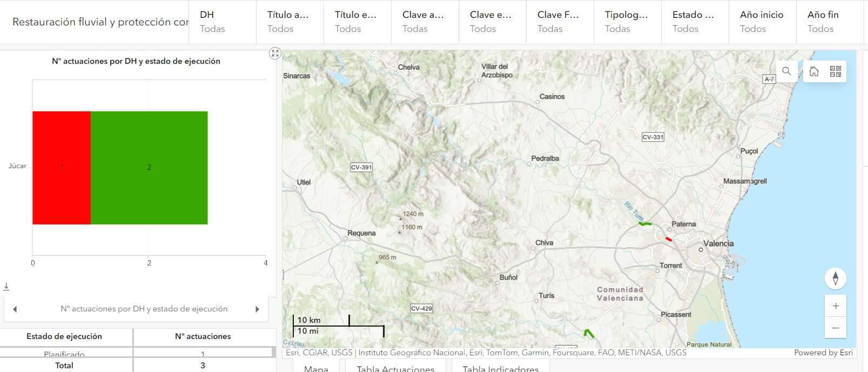Viewport: 868px width, 372px height.
Task: Open the map search magnifier tool
Action: tap(786, 71)
